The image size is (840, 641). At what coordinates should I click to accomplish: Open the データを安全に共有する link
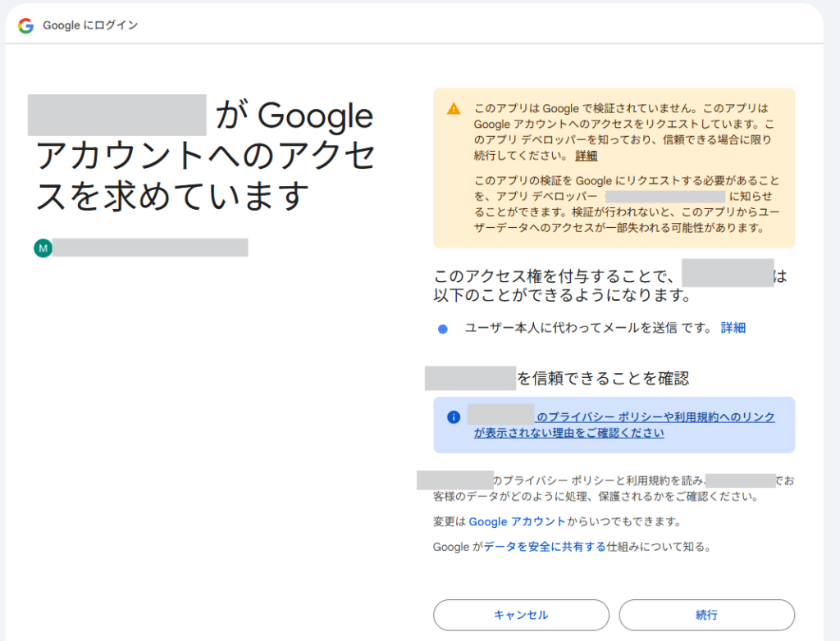pyautogui.click(x=545, y=546)
